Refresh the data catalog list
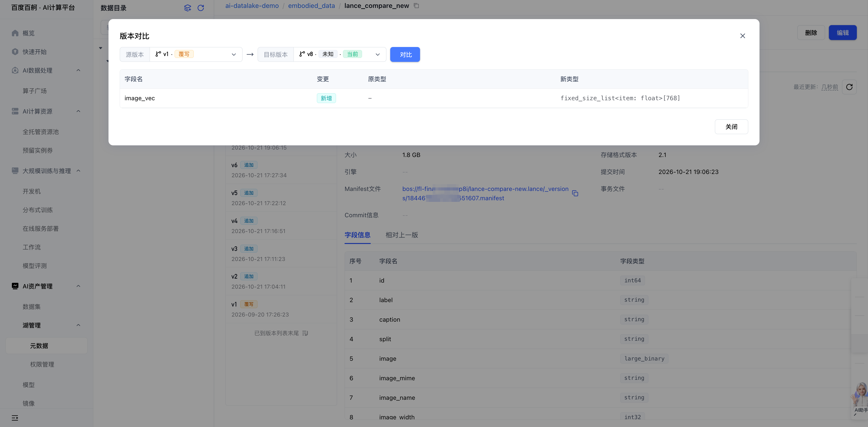The image size is (868, 427). 201,8
